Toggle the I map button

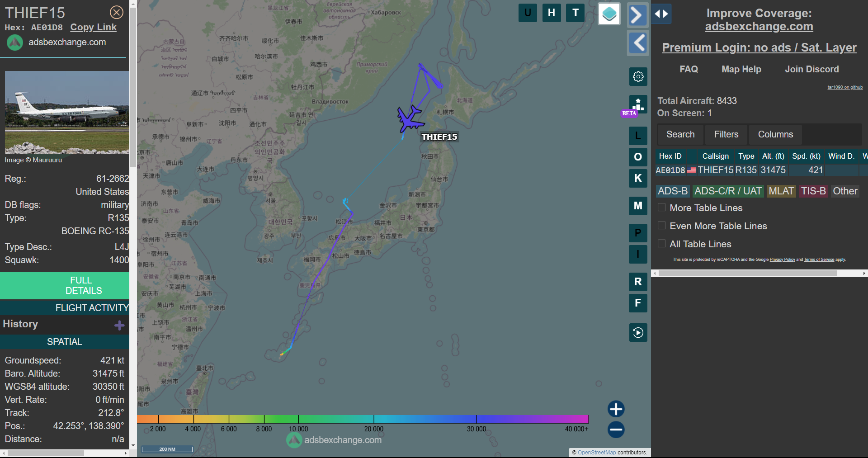tap(638, 254)
